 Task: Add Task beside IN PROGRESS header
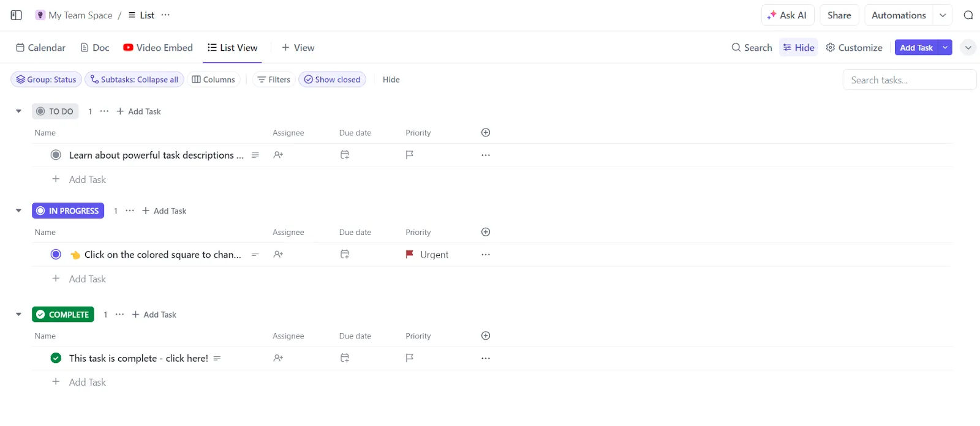pyautogui.click(x=164, y=211)
